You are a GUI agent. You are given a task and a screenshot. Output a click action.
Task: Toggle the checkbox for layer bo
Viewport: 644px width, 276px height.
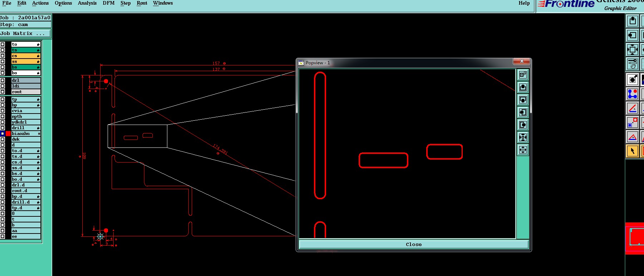click(3, 73)
